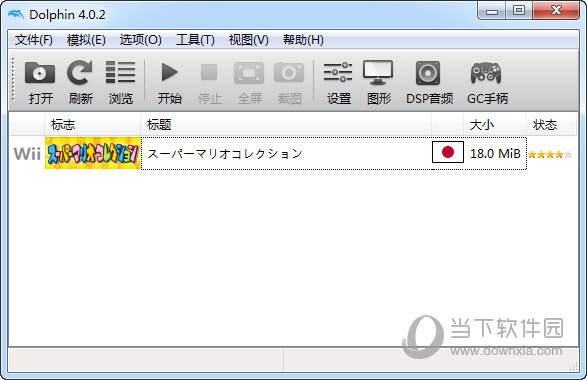Open the 视图(V) menu

(249, 40)
